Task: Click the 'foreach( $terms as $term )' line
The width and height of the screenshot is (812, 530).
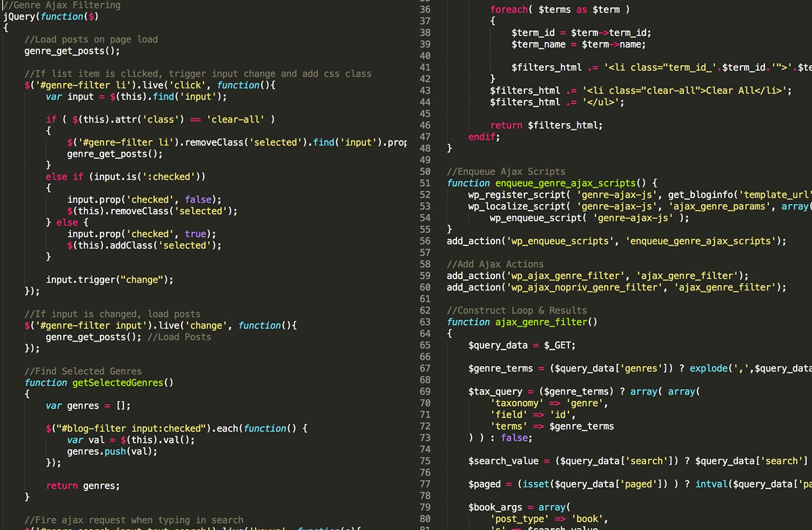Action: click(x=560, y=10)
